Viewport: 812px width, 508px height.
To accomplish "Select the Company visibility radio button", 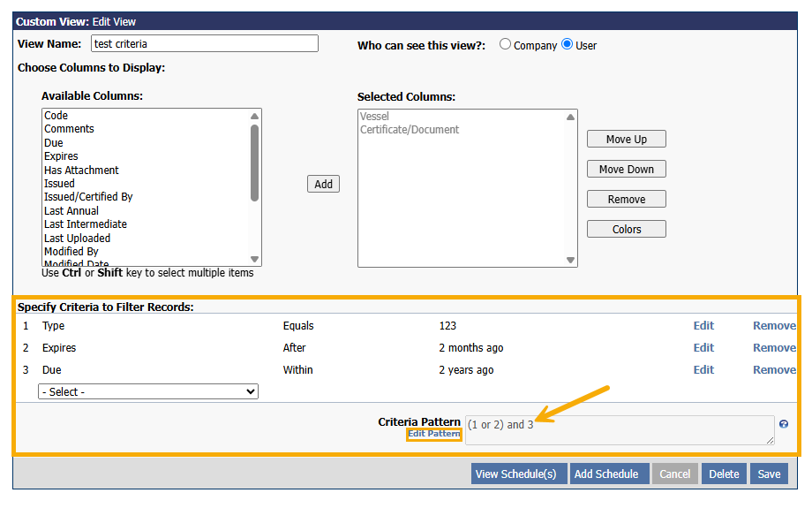I will click(506, 44).
